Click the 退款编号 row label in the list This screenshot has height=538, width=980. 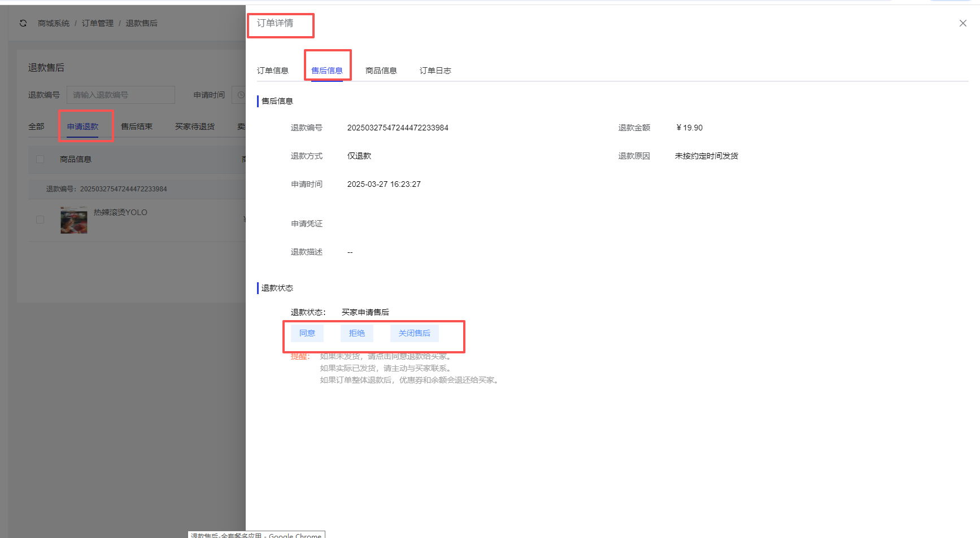(61, 189)
